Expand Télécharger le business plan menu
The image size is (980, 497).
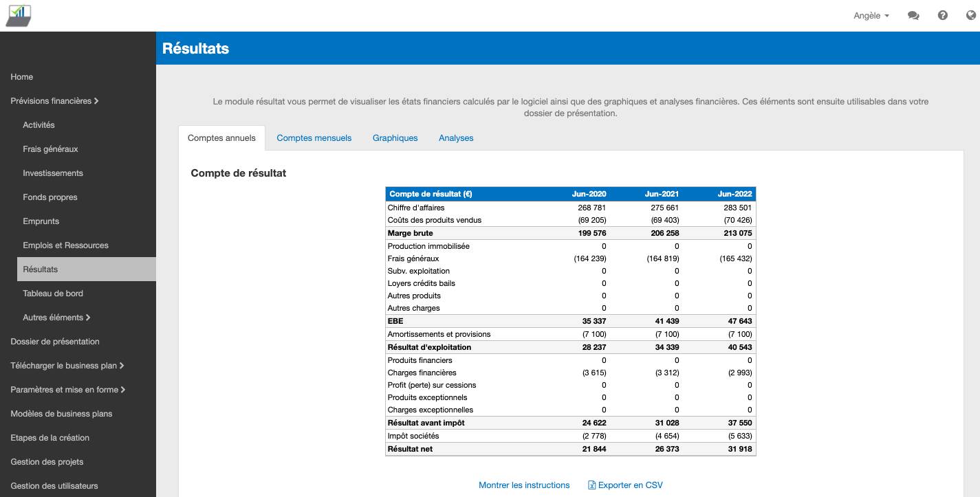(x=67, y=366)
